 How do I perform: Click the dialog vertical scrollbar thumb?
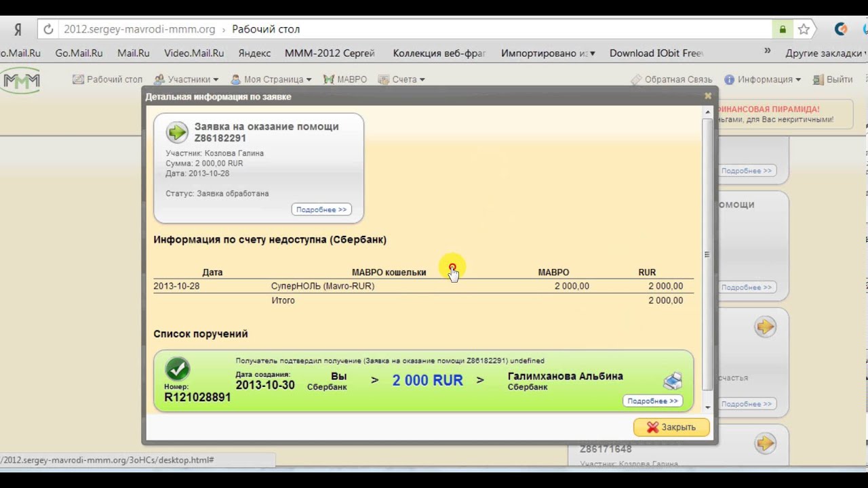pyautogui.click(x=708, y=255)
